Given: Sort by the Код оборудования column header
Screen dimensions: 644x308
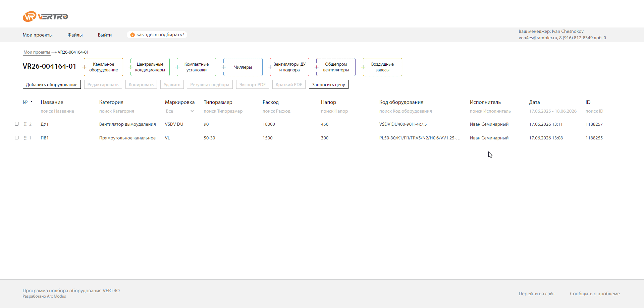Looking at the screenshot, I should pyautogui.click(x=401, y=102).
